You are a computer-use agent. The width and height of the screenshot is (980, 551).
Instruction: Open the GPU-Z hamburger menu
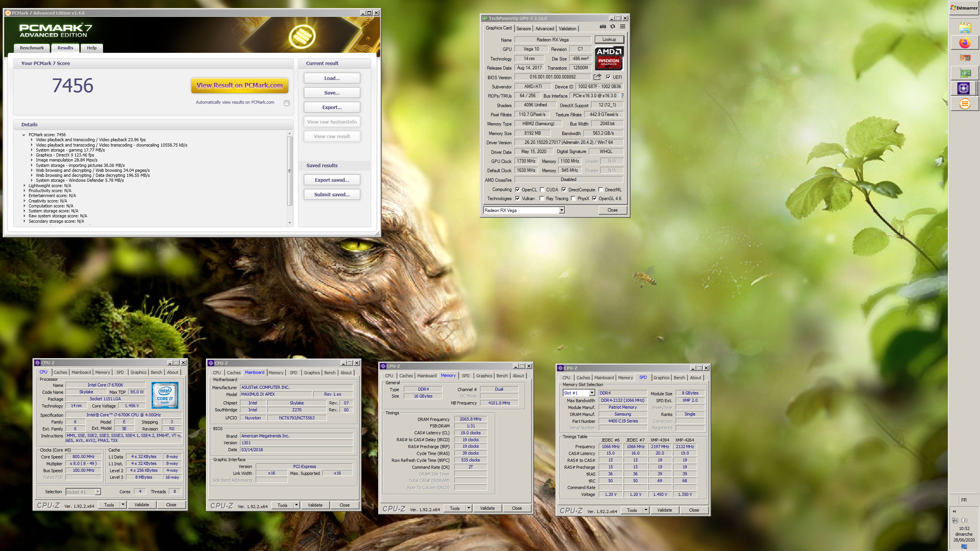click(622, 26)
